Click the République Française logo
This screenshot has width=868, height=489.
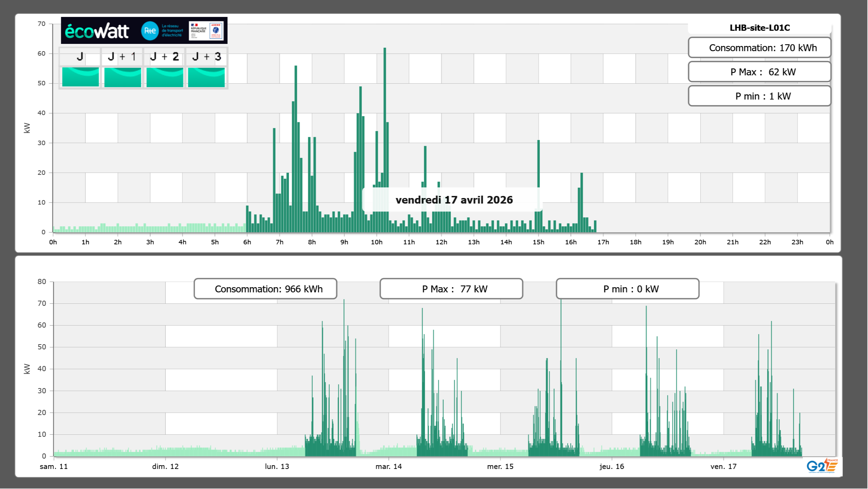tap(198, 30)
